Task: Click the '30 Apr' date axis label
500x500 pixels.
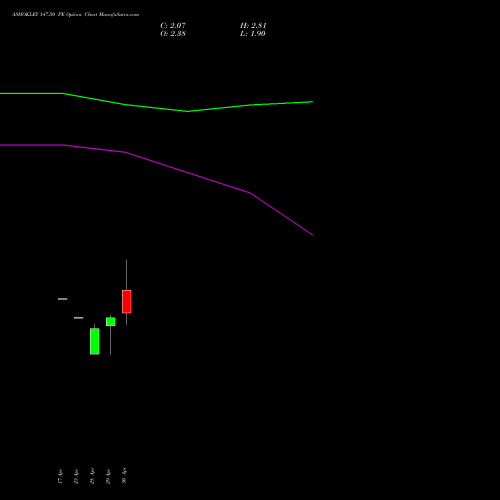Action: [124, 476]
